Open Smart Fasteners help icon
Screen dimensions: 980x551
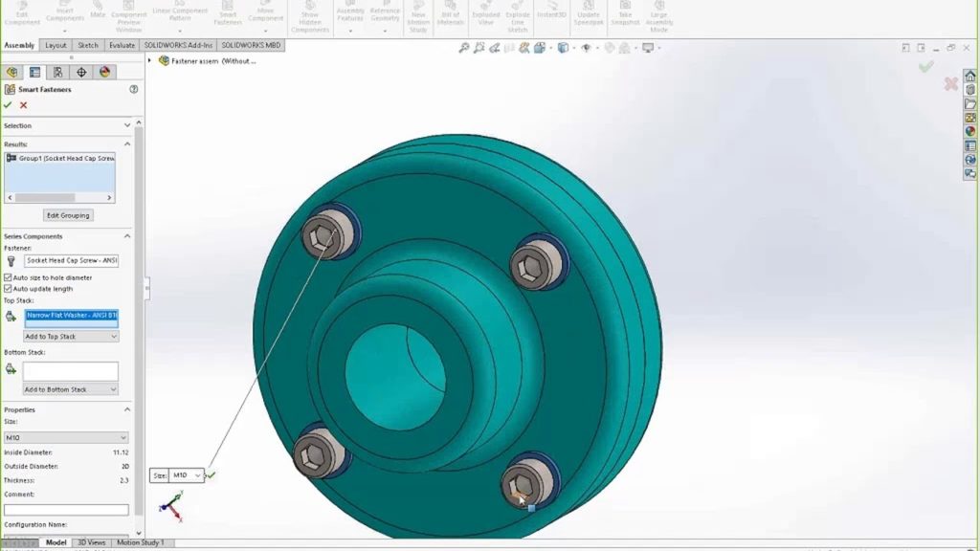point(134,89)
